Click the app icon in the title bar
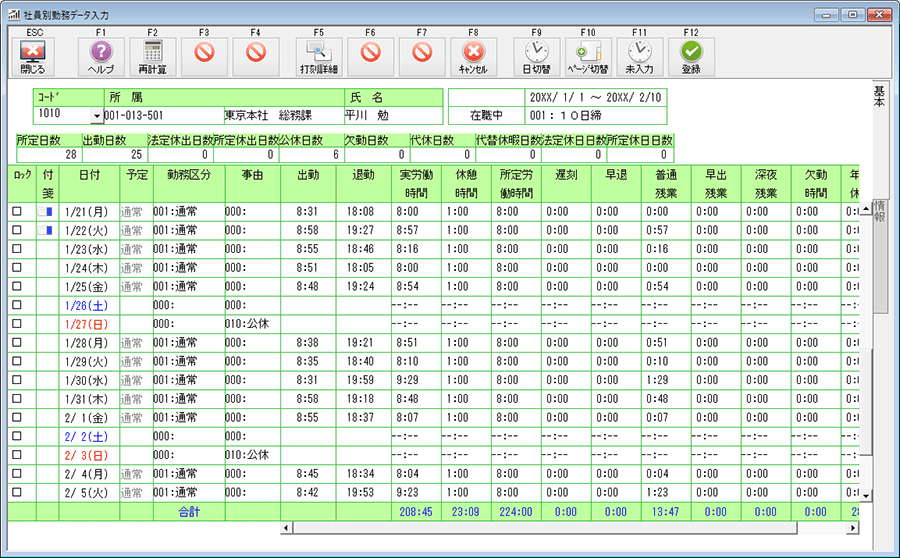The height and width of the screenshot is (558, 900). click(x=14, y=15)
